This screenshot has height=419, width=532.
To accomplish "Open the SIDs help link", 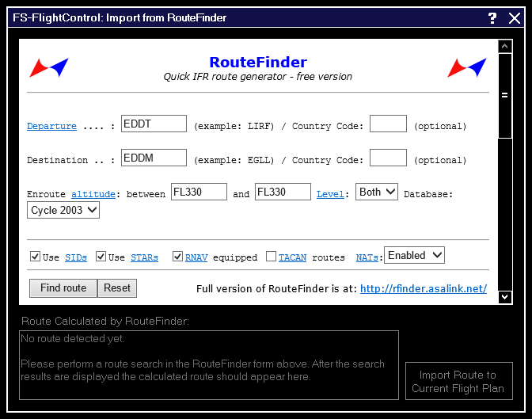I will 76,257.
